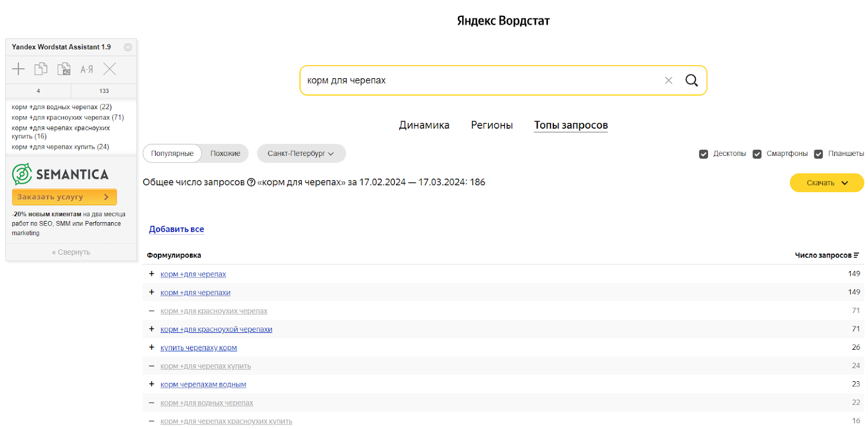This screenshot has height=429, width=868.
Task: Click the plus icon in Assistant toolbar
Action: (18, 69)
